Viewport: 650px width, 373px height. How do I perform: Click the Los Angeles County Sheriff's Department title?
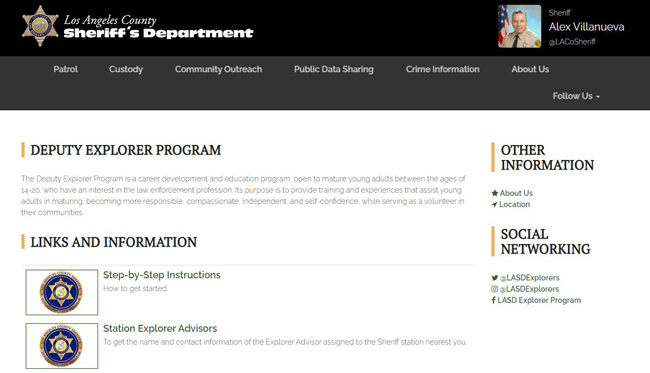point(158,27)
